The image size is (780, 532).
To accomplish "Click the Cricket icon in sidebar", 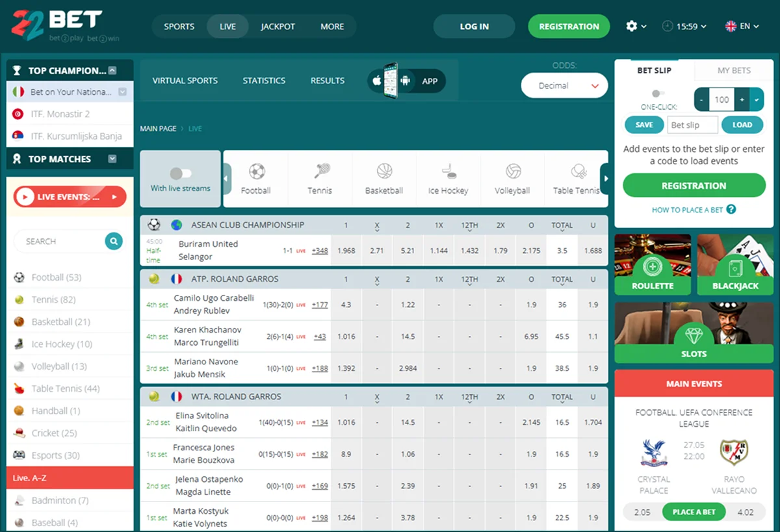I will tap(19, 433).
